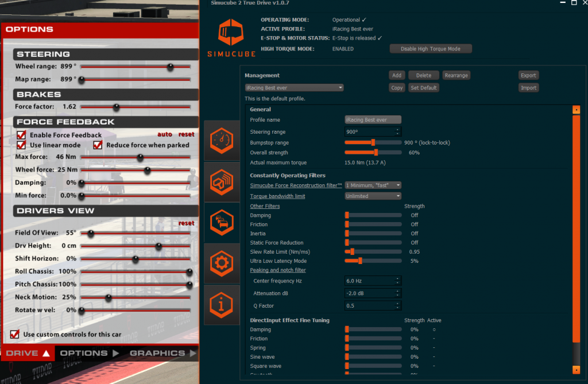Image resolution: width=588 pixels, height=384 pixels.
Task: Open the Simucube cars/wireless icon tab
Action: tap(222, 222)
